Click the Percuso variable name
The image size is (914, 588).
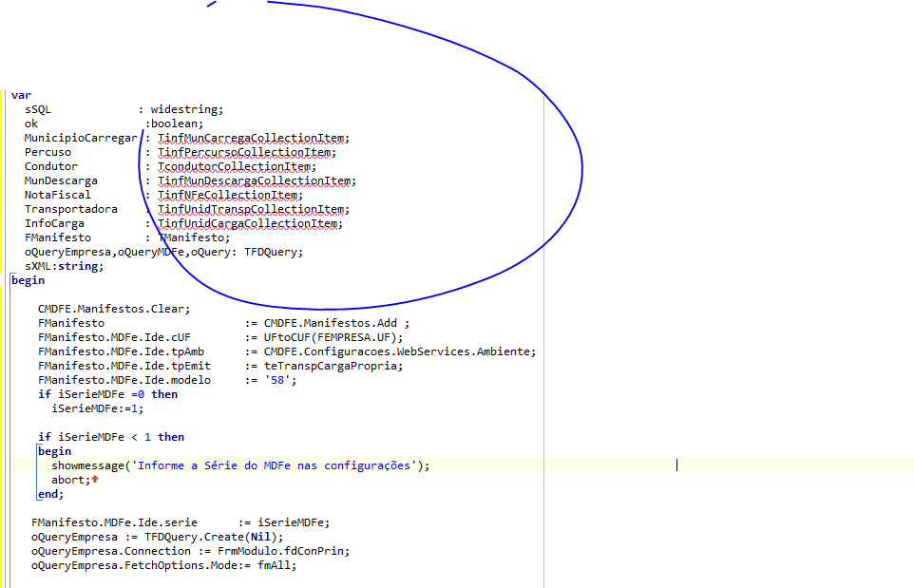click(48, 152)
